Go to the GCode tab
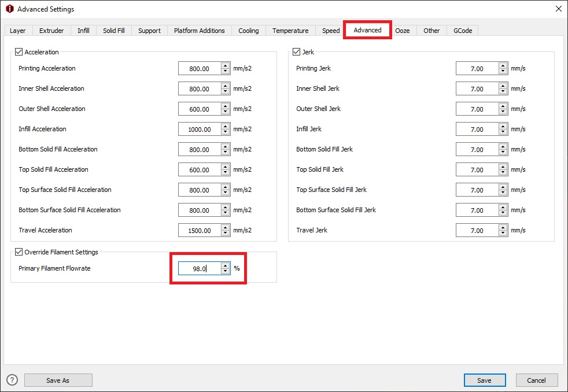The width and height of the screenshot is (568, 392). click(462, 31)
